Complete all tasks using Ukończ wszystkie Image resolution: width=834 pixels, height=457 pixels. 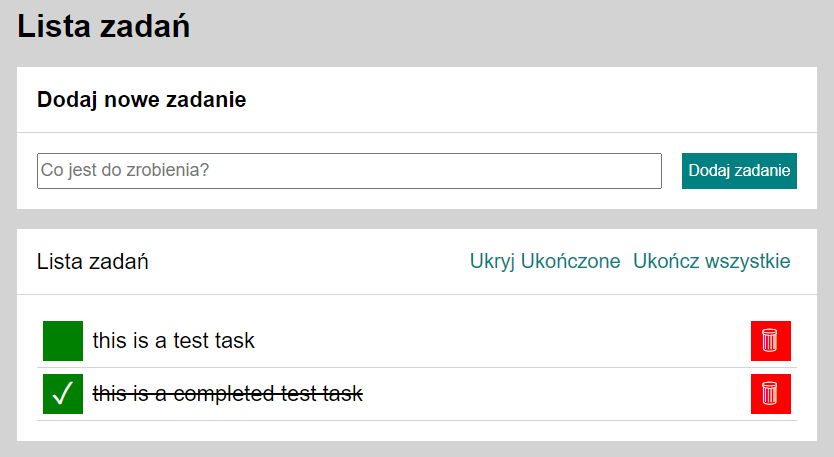tap(711, 262)
